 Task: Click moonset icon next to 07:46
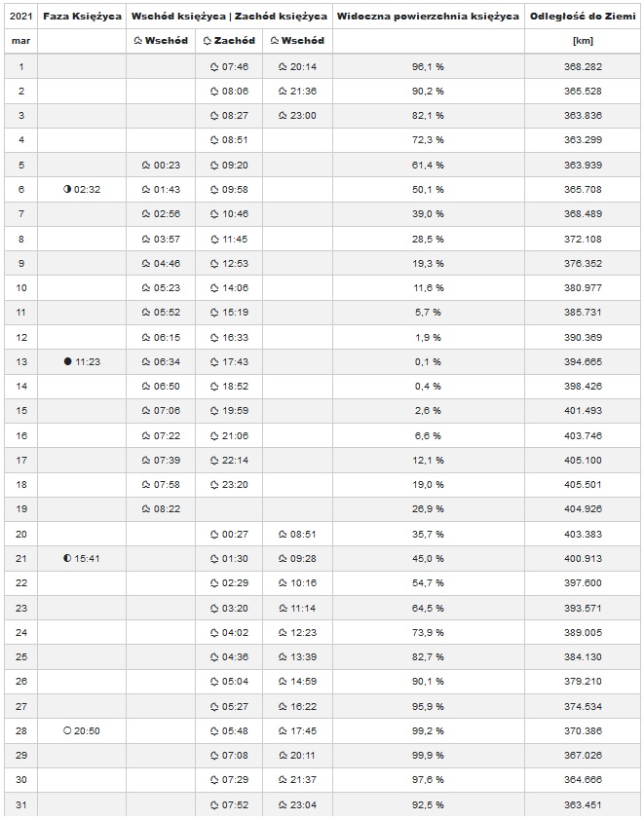point(214,67)
